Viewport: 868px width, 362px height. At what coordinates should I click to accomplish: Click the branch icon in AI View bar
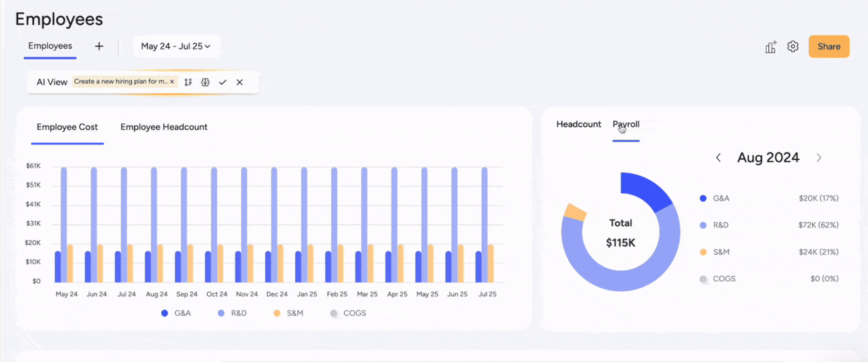point(188,82)
